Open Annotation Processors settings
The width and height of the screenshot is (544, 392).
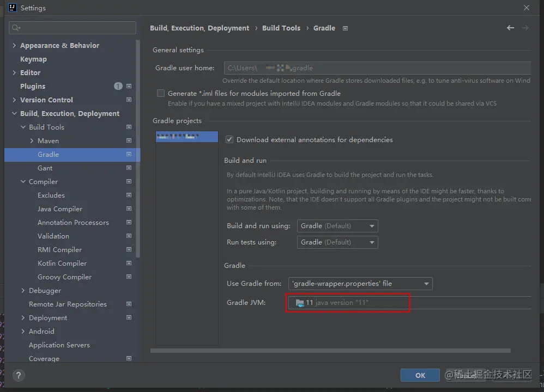click(73, 223)
